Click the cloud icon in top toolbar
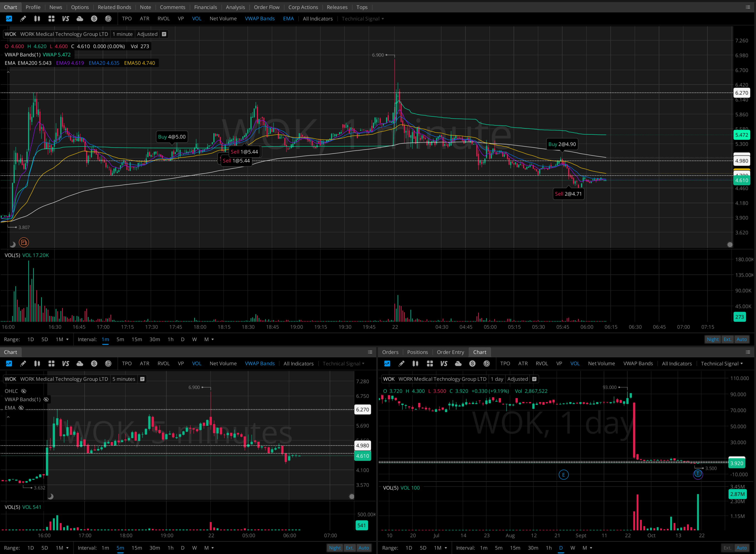 [80, 19]
